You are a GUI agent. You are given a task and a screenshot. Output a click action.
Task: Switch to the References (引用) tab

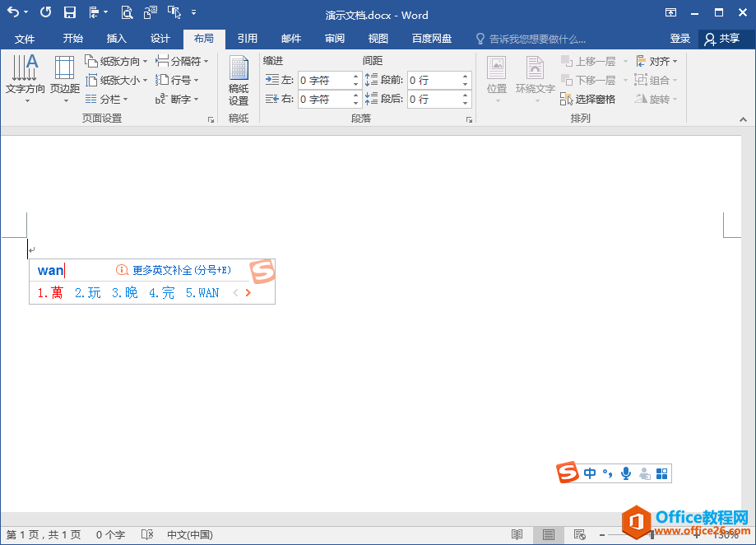tap(248, 39)
